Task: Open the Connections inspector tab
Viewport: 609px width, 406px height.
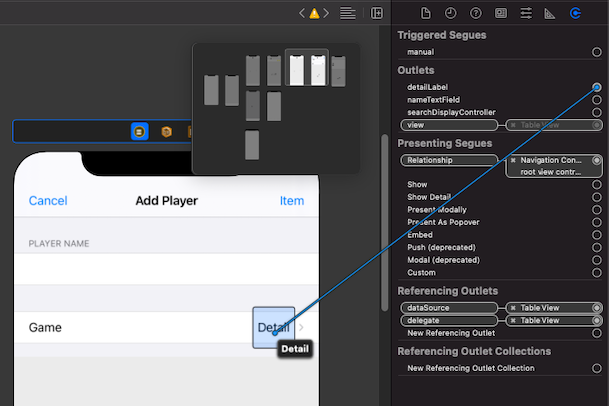Action: point(575,14)
